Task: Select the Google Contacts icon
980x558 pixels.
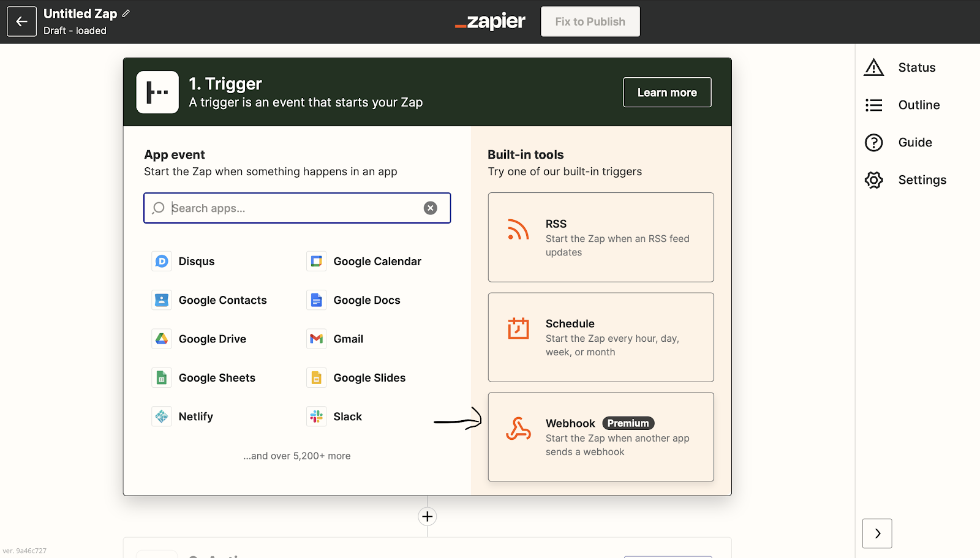Action: point(162,300)
